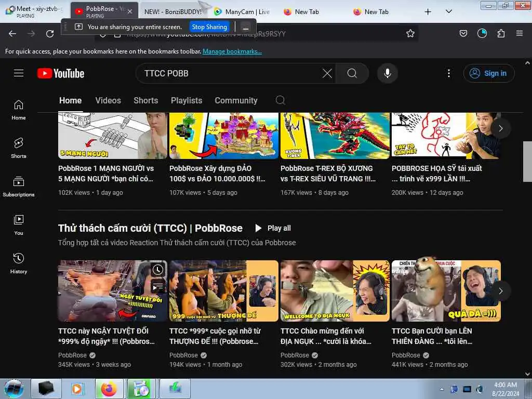
Task: Open History in the left sidebar
Action: (19, 263)
